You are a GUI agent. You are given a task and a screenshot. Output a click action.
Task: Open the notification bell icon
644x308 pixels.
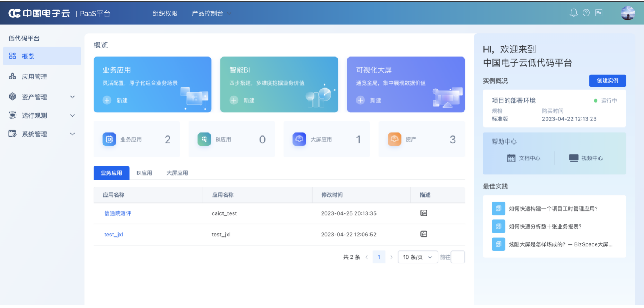(574, 13)
